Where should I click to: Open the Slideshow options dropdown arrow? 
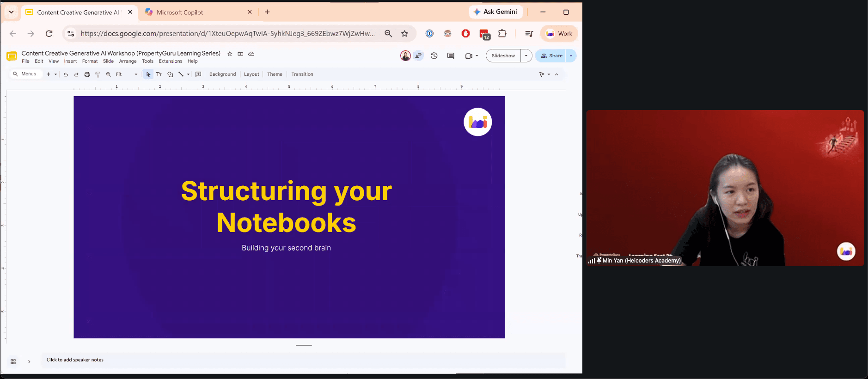pyautogui.click(x=526, y=56)
